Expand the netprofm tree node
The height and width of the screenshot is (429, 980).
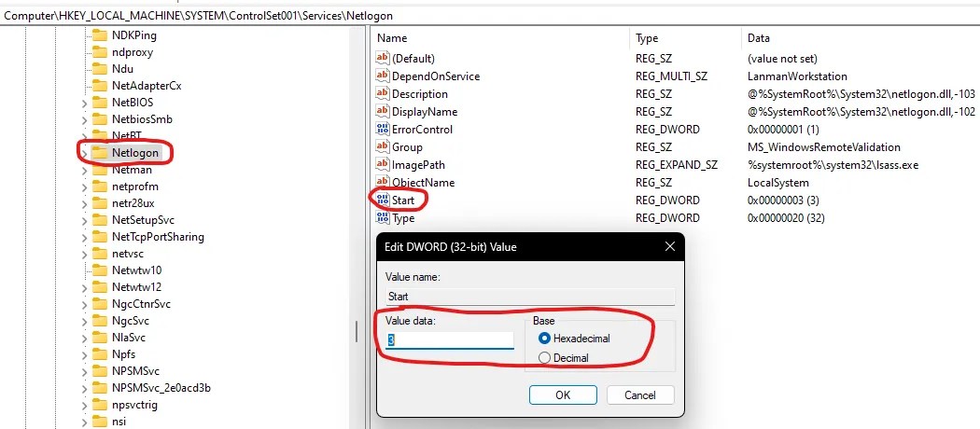[84, 187]
